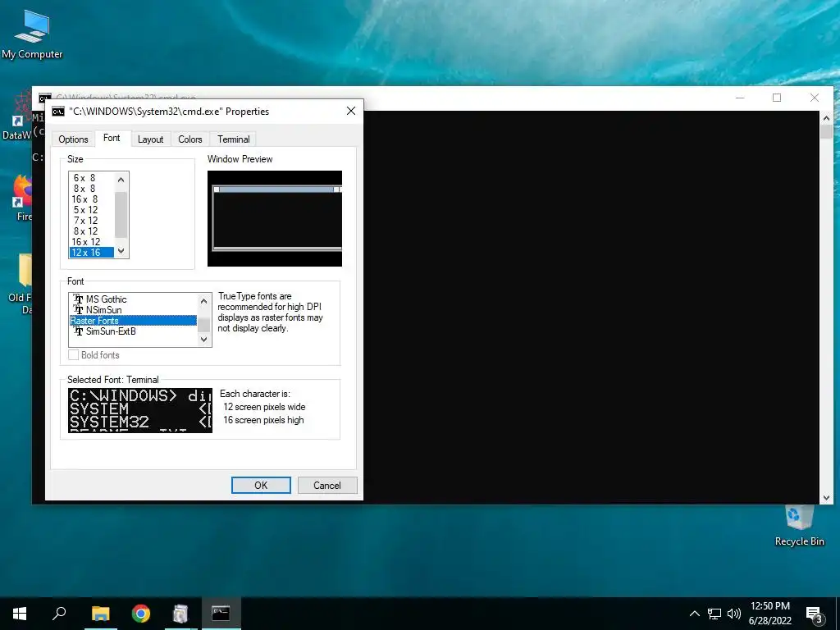The height and width of the screenshot is (630, 840).
Task: Close the Command Prompt window
Action: click(x=815, y=98)
